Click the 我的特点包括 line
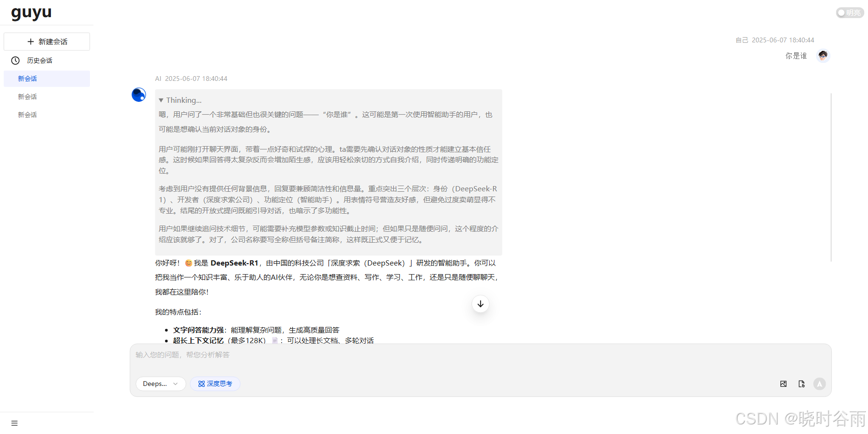Image resolution: width=868 pixels, height=434 pixels. coord(178,312)
